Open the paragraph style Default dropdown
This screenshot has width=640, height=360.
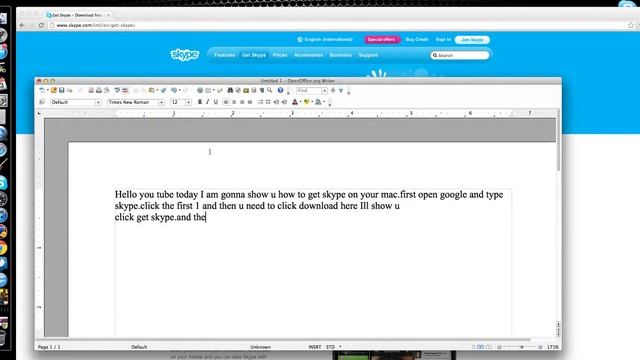(98, 102)
